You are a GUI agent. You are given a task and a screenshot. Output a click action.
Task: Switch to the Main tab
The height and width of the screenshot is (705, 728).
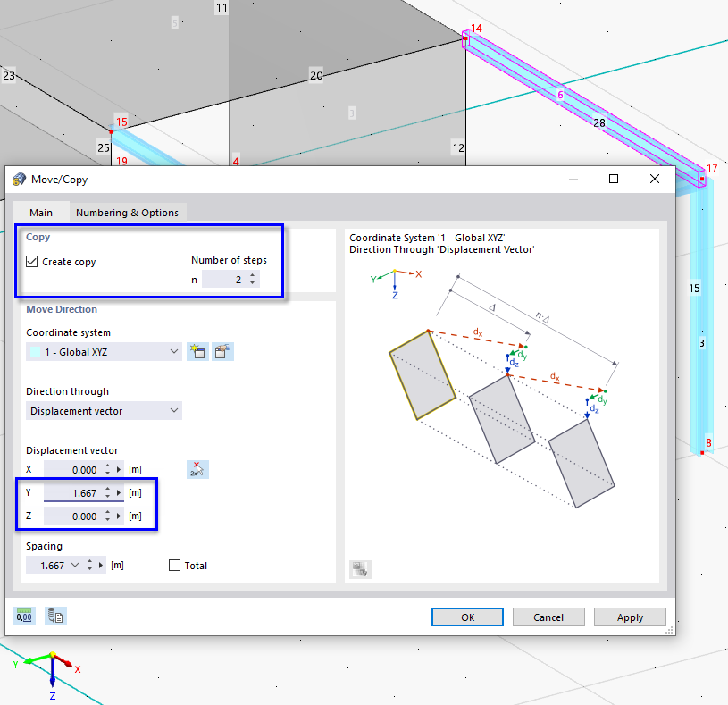click(x=41, y=213)
